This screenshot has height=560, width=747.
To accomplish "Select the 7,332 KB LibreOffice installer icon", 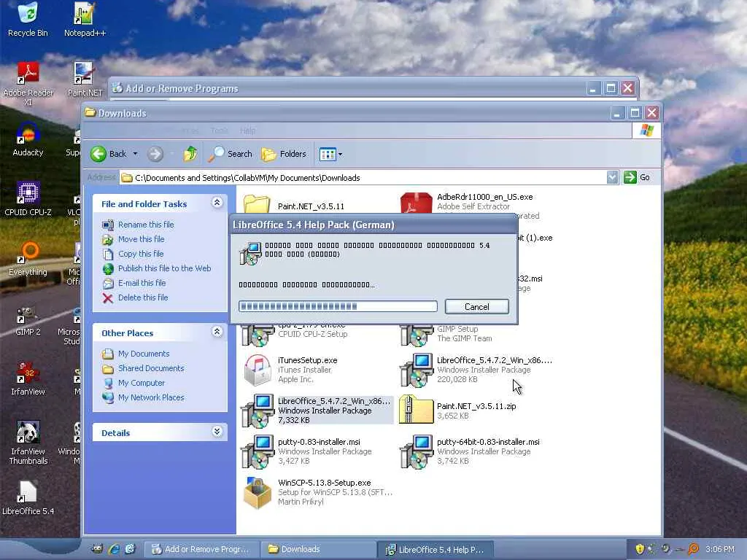I will coord(258,410).
